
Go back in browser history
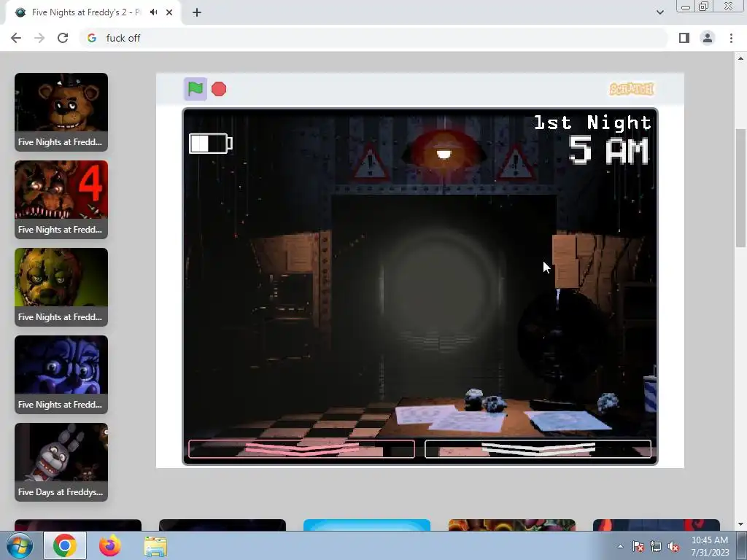(16, 38)
